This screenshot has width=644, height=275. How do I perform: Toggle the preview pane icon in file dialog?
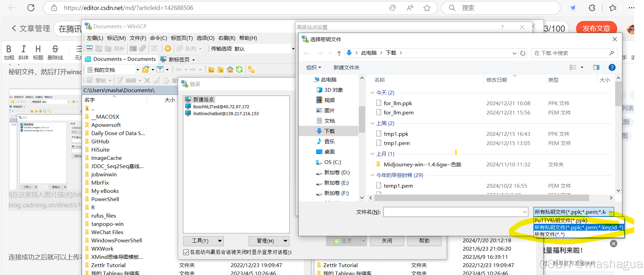[596, 67]
